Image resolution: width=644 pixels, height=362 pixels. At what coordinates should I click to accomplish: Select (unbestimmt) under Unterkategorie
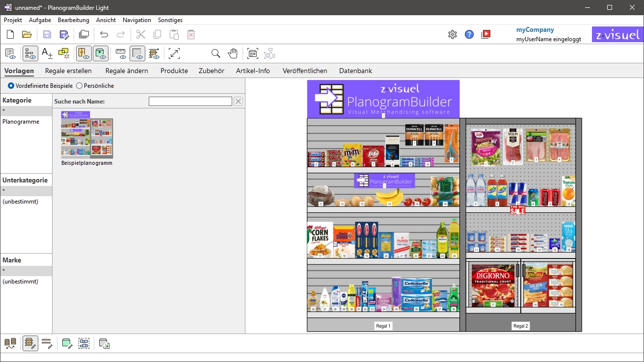point(26,202)
